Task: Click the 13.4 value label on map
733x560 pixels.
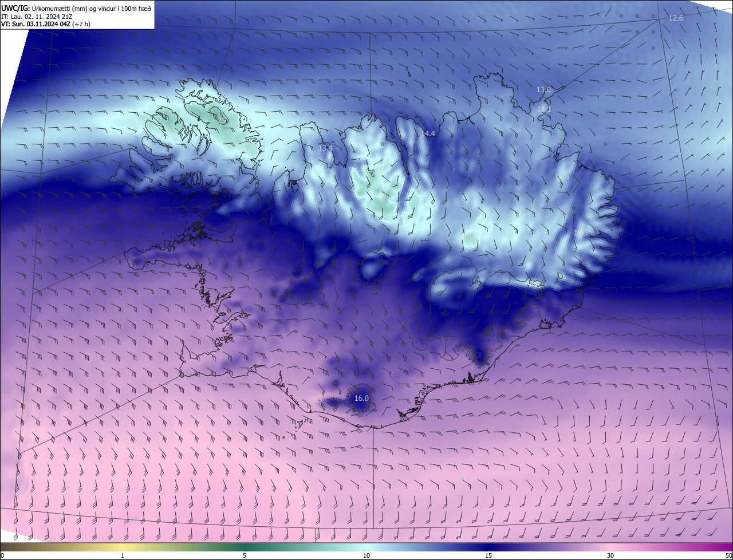Action: click(325, 148)
